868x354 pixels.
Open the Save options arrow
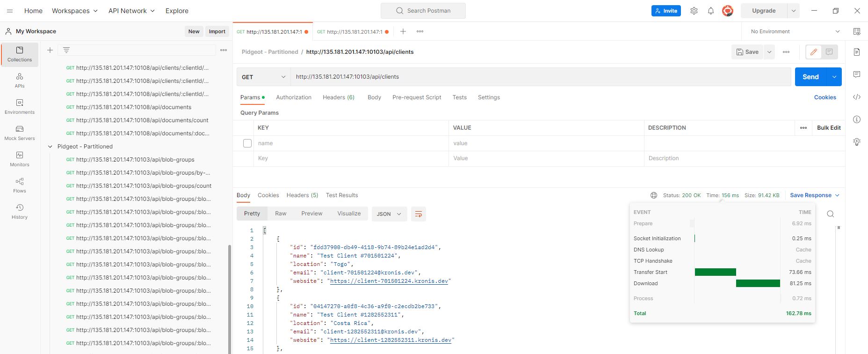point(769,52)
